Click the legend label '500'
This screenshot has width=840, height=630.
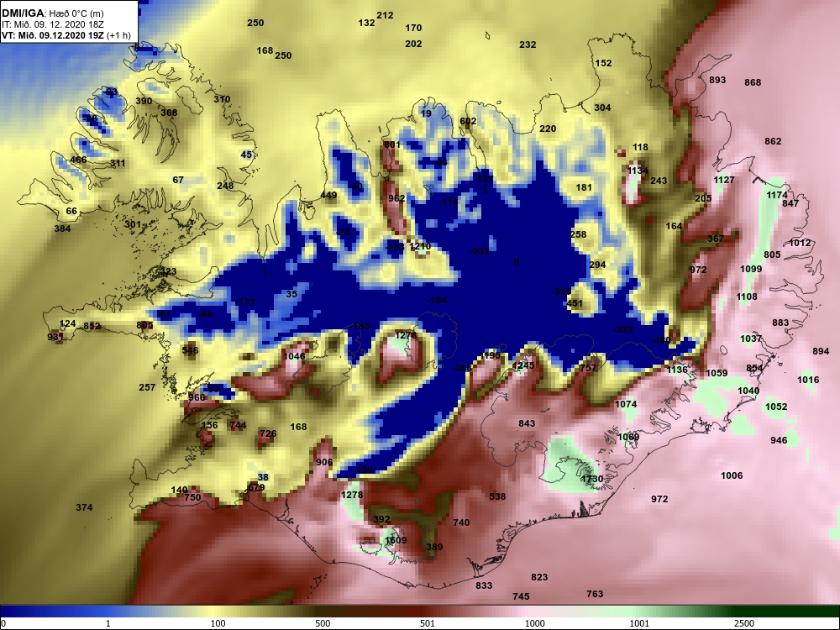tap(323, 623)
